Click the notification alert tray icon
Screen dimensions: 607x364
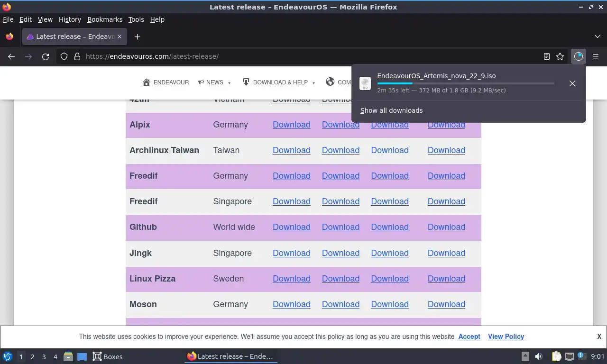[x=582, y=356]
